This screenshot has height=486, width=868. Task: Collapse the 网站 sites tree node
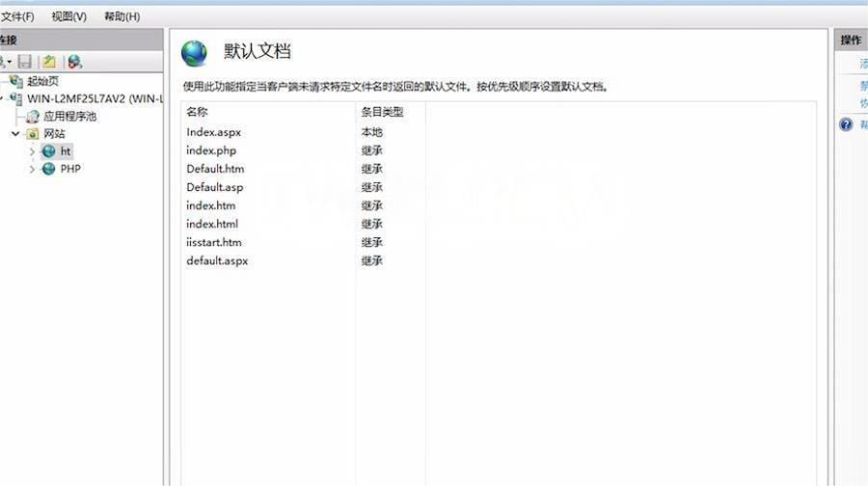[15, 134]
